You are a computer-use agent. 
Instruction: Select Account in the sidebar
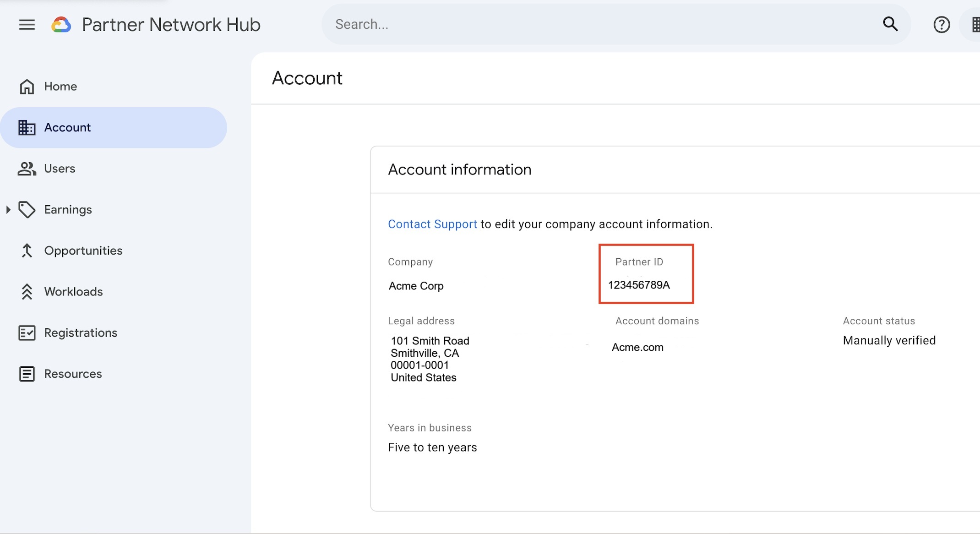pyautogui.click(x=114, y=128)
